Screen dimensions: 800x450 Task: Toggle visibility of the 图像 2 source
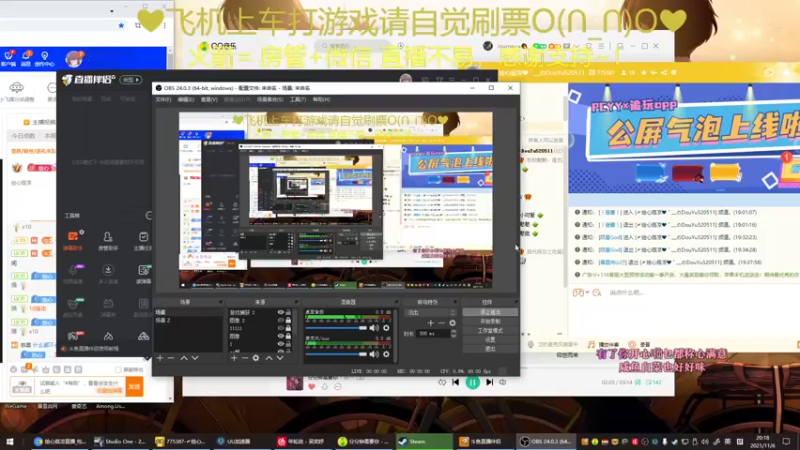[x=281, y=320]
